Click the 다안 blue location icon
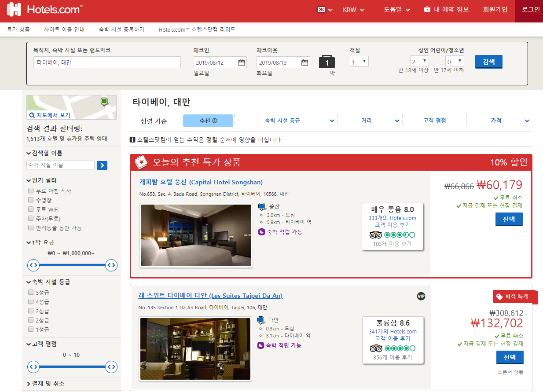Viewport: 543px width, 392px height. pos(260,320)
